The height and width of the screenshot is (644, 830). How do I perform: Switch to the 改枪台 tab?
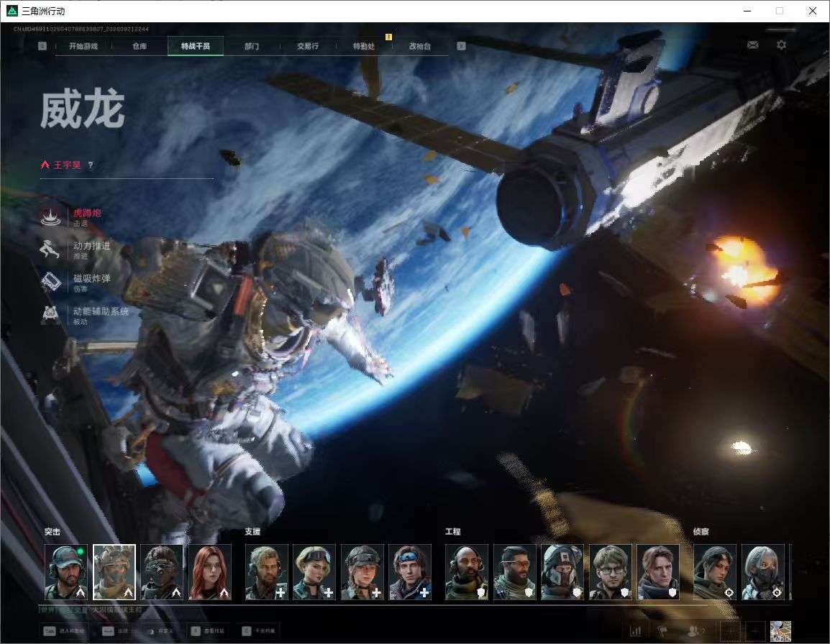pos(420,46)
